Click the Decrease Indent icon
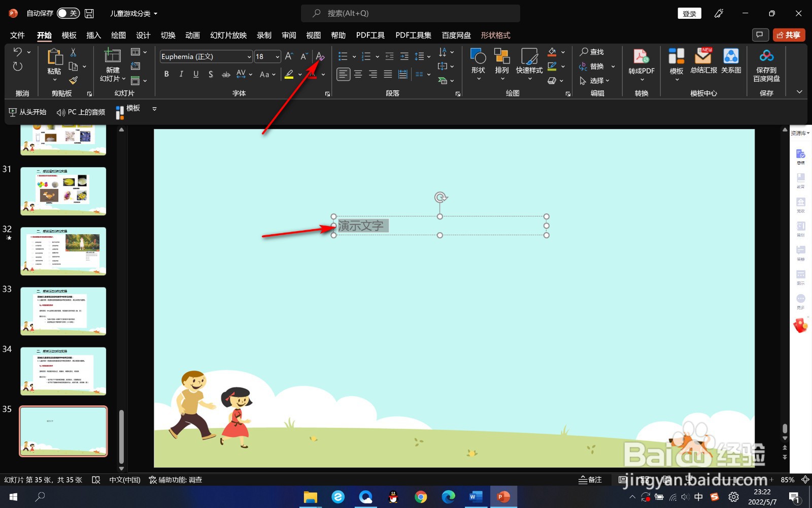This screenshot has height=508, width=812. 389,56
